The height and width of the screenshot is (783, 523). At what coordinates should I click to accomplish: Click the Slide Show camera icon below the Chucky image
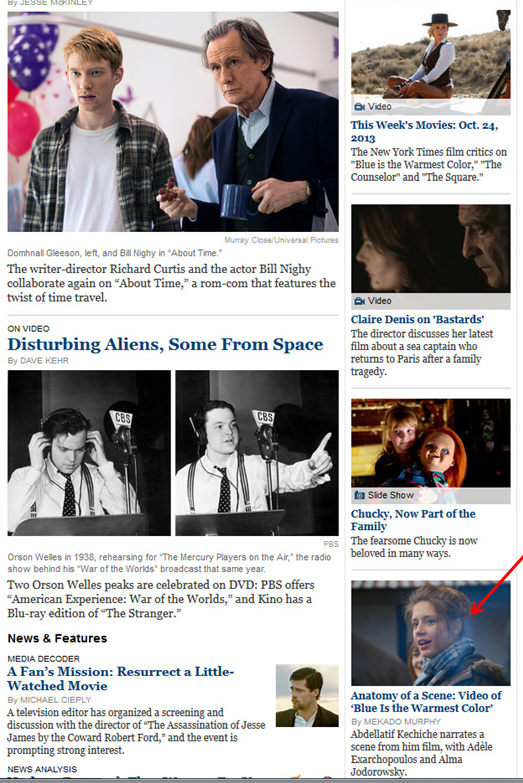[359, 495]
